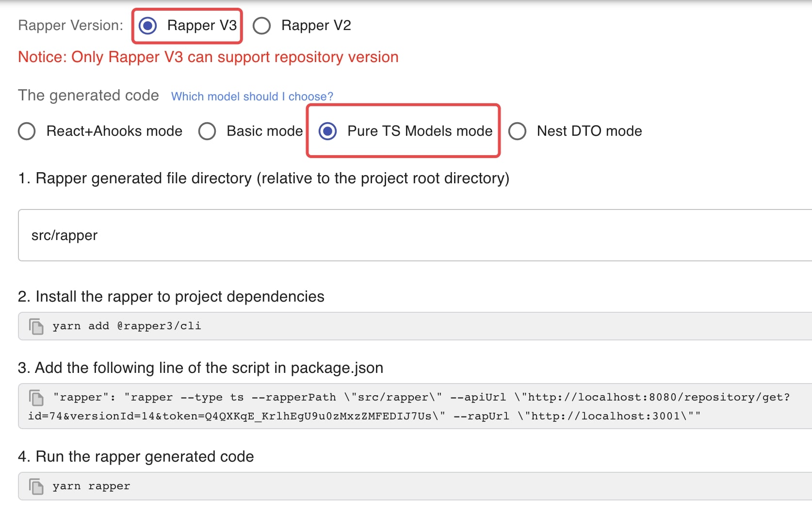Click the red Rapper V3 notice text
This screenshot has width=812, height=514.
coord(208,57)
